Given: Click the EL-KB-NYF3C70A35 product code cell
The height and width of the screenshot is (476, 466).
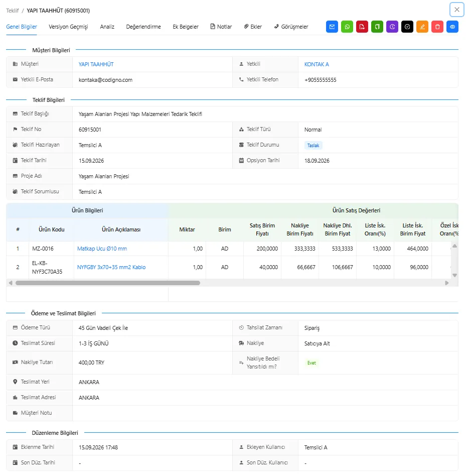Looking at the screenshot, I should [51, 267].
